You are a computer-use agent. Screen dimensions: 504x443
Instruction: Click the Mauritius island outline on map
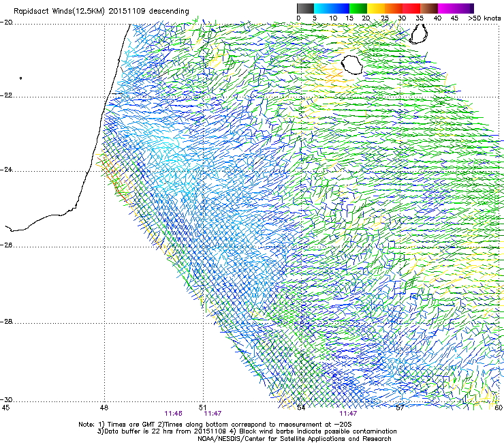(x=418, y=33)
